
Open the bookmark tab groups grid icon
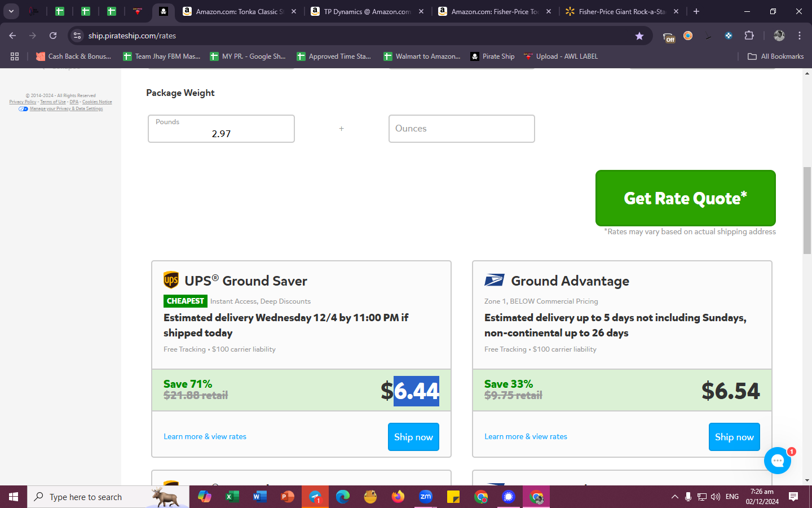click(x=15, y=56)
